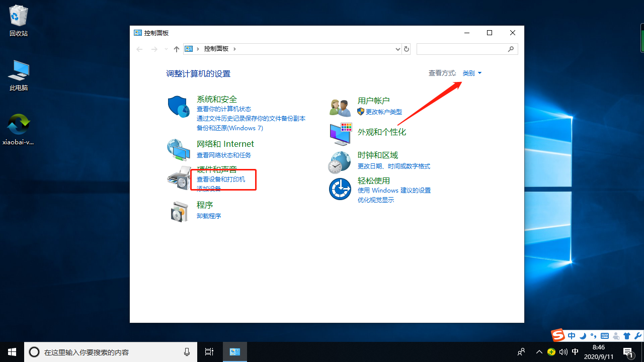Image resolution: width=644 pixels, height=362 pixels.
Task: Expand the breadcrumb chevron after 控制面板
Action: point(234,49)
